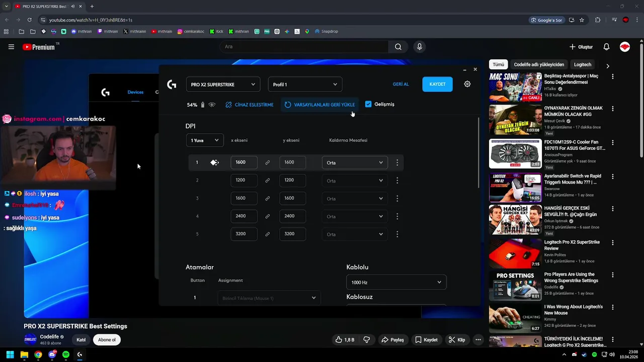Open Orta lift-off dropdown in row 4
The image size is (644, 362).
pyautogui.click(x=355, y=216)
